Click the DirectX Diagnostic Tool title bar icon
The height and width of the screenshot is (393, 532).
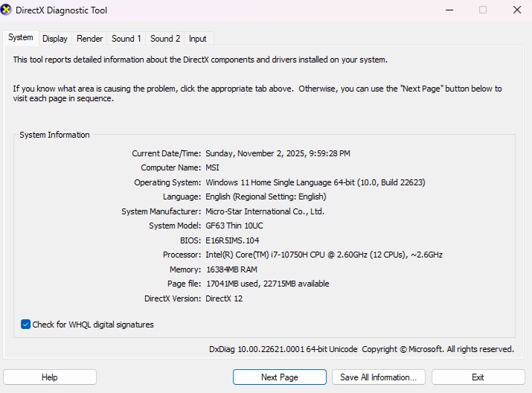(7, 10)
